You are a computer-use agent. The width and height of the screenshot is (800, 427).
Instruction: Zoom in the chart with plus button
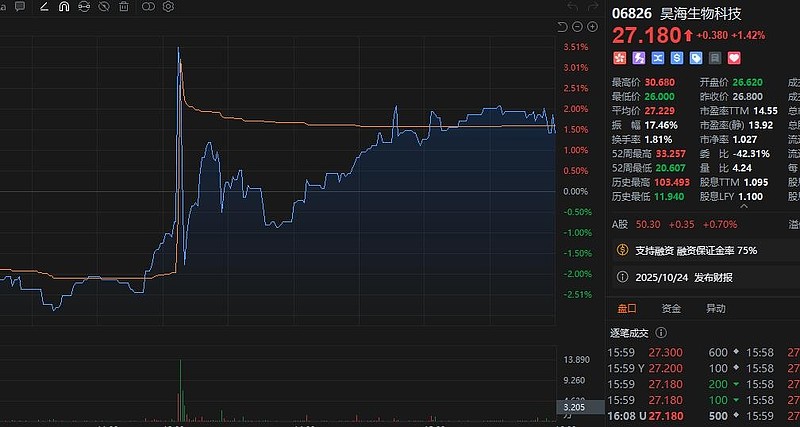pyautogui.click(x=591, y=29)
